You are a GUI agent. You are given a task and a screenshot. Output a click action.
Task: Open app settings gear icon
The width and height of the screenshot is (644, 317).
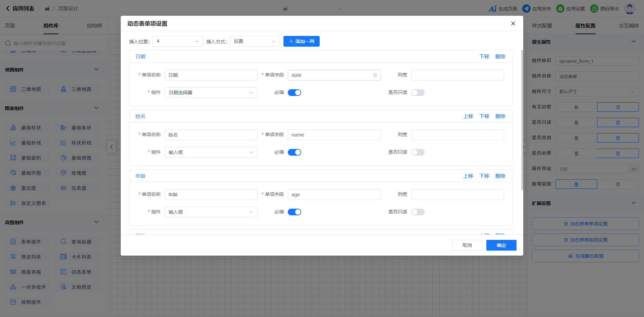tap(560, 9)
